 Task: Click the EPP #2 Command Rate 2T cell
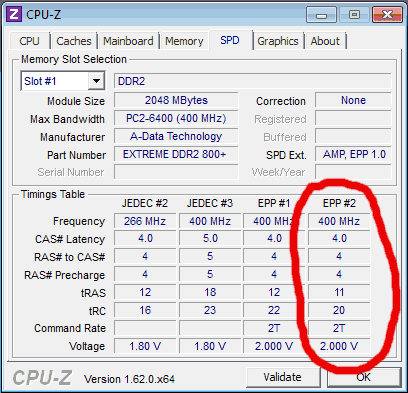point(339,328)
